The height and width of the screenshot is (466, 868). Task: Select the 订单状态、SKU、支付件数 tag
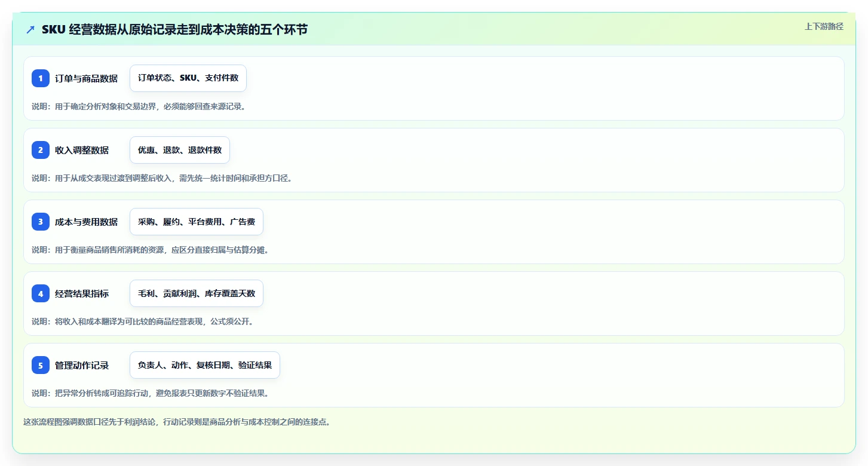[188, 78]
